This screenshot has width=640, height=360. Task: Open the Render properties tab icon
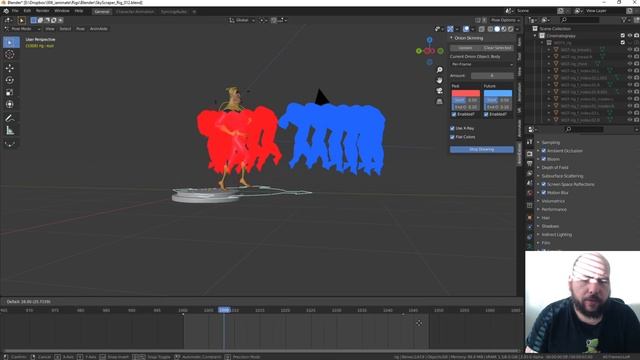pos(529,153)
